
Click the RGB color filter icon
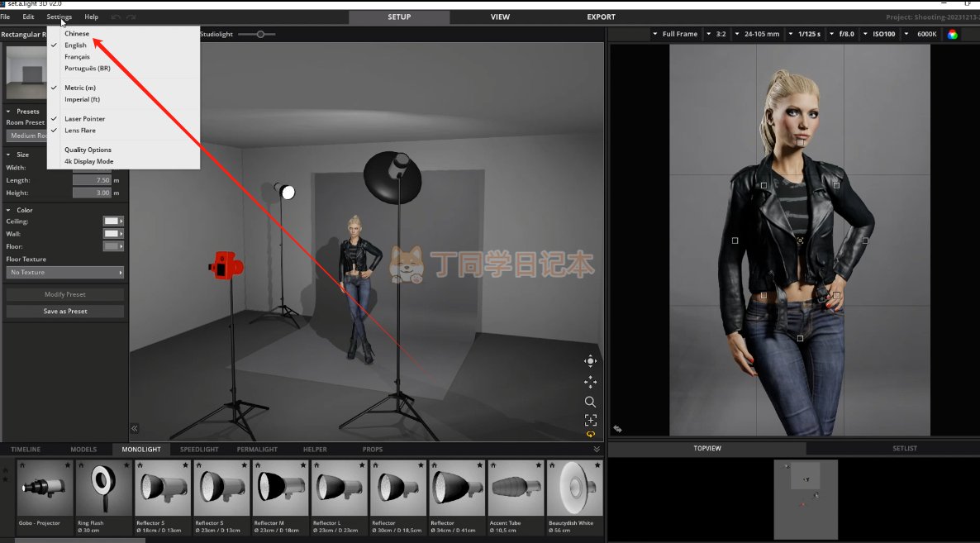point(953,34)
